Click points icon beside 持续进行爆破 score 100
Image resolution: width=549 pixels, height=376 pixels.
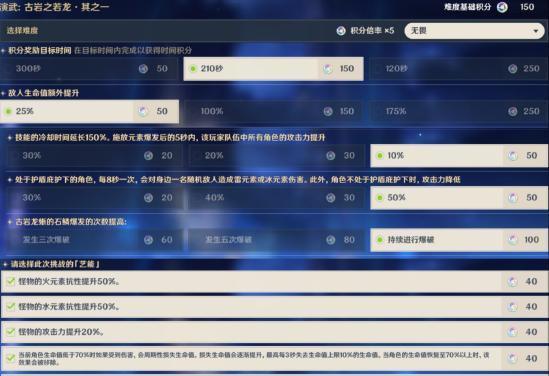click(x=513, y=240)
